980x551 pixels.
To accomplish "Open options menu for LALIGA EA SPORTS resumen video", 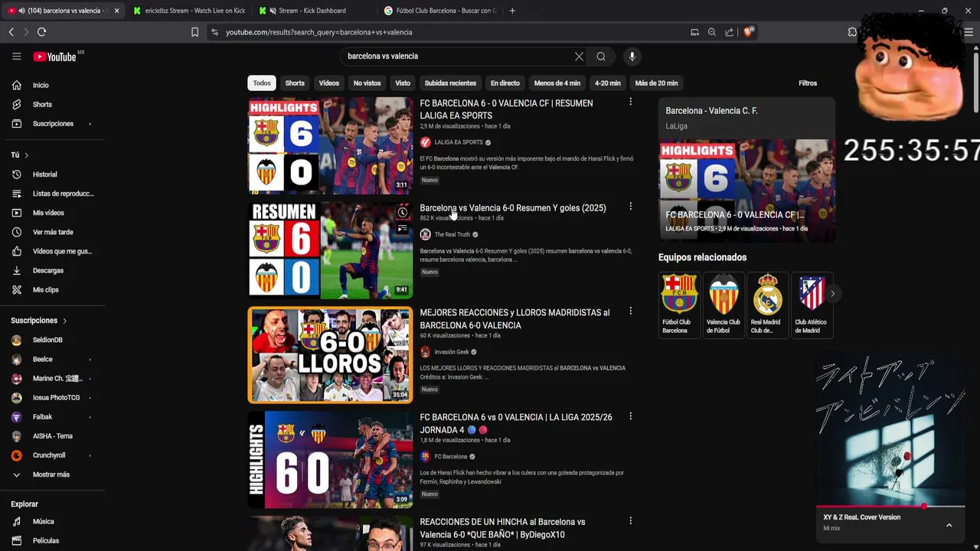I will coord(630,102).
